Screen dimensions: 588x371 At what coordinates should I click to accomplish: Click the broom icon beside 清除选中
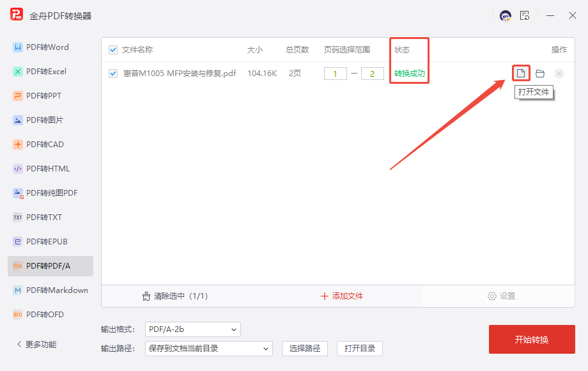(146, 296)
